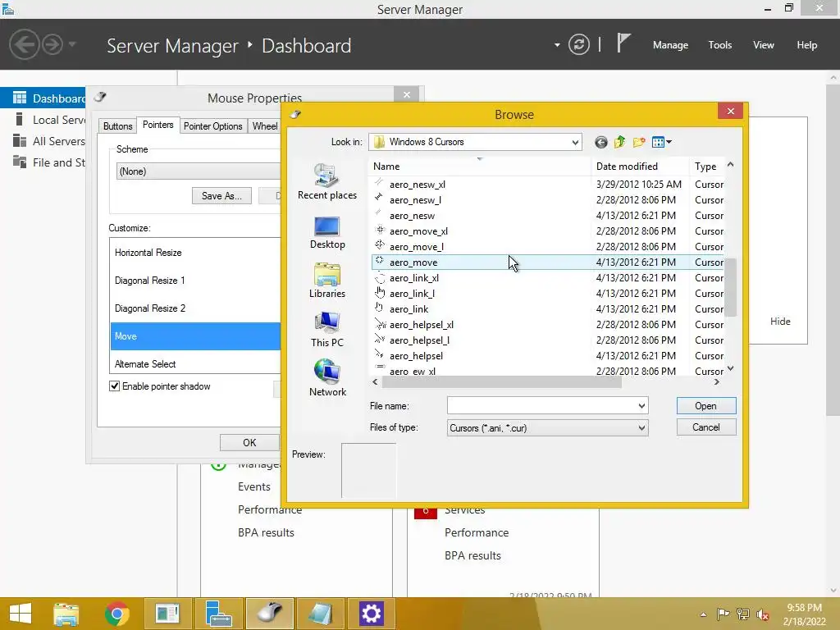Create new folder in Browse dialog

(x=638, y=142)
